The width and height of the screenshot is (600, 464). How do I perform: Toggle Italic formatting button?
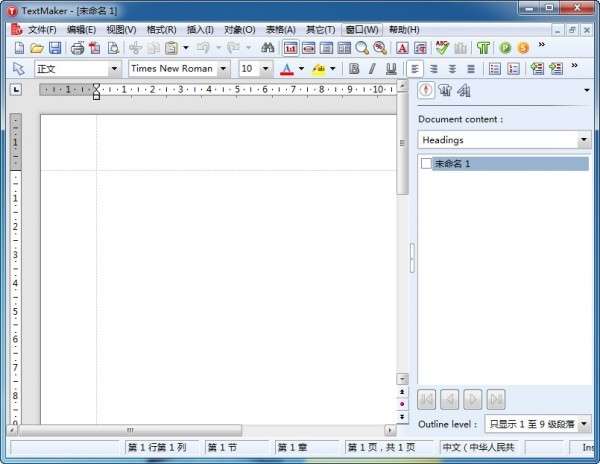point(372,69)
